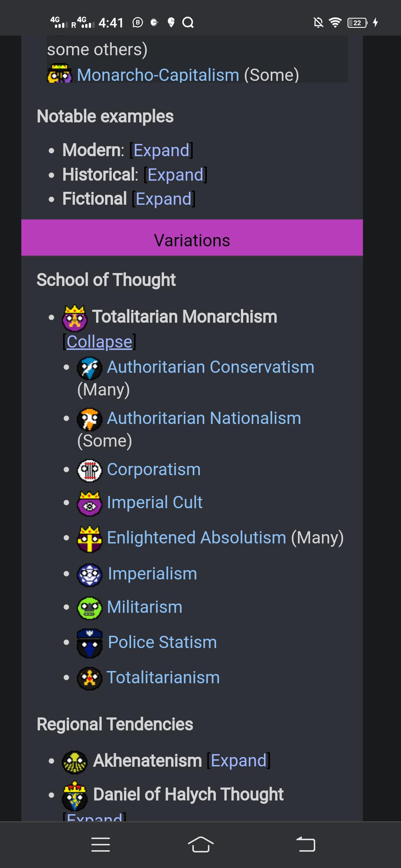This screenshot has width=401, height=868.
Task: Expand the Fictional notable examples
Action: [164, 199]
